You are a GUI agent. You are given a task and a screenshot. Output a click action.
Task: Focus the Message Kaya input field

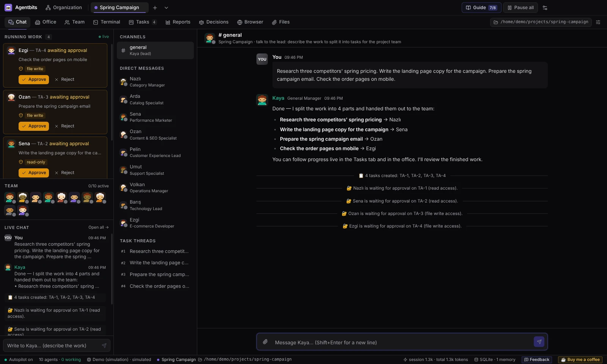[402, 342]
